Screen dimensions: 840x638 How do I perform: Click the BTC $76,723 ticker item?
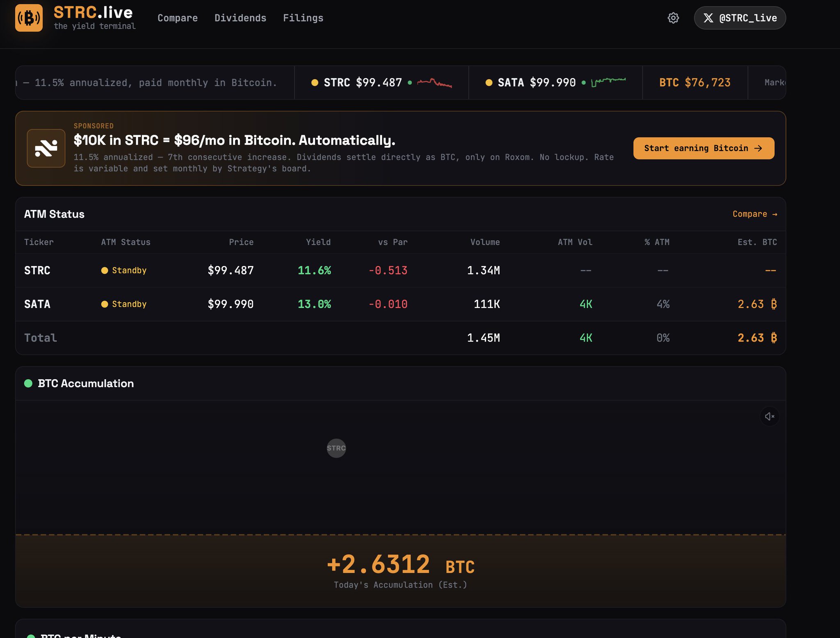click(695, 83)
